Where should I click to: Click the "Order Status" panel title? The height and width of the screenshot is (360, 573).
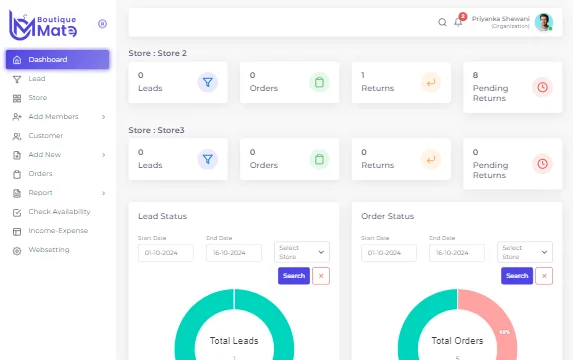coord(387,216)
